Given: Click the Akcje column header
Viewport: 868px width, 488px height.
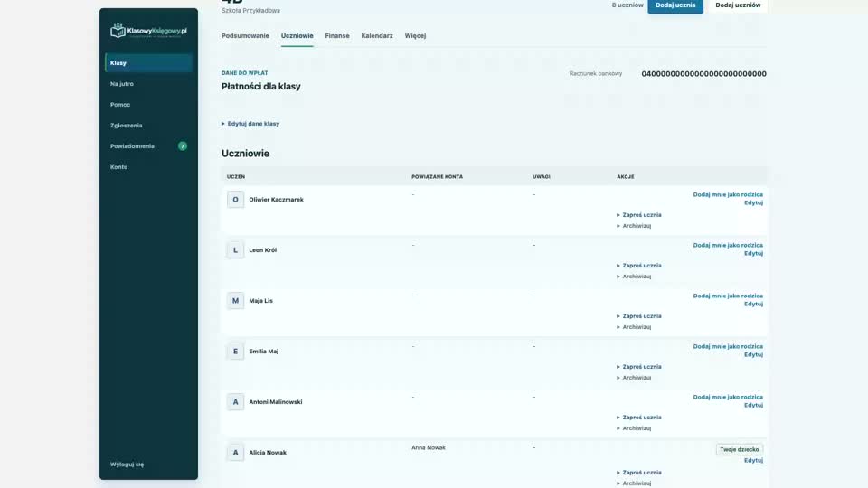Looking at the screenshot, I should click(x=625, y=177).
